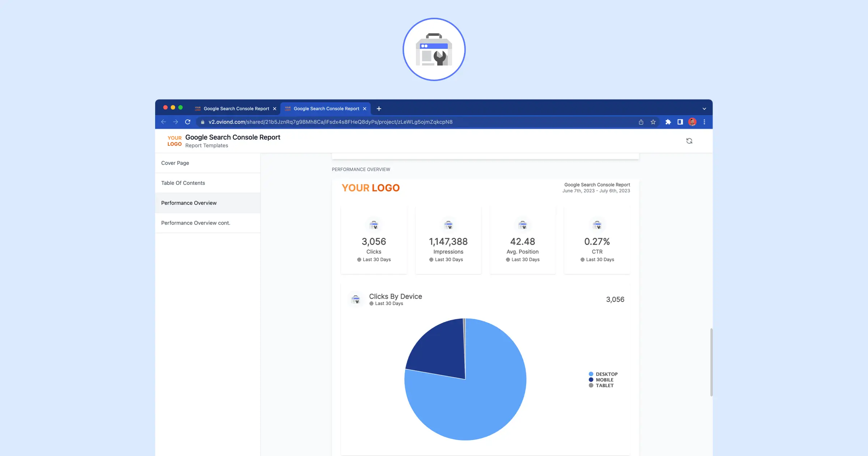
Task: Click the Report Templates link
Action: [x=207, y=145]
